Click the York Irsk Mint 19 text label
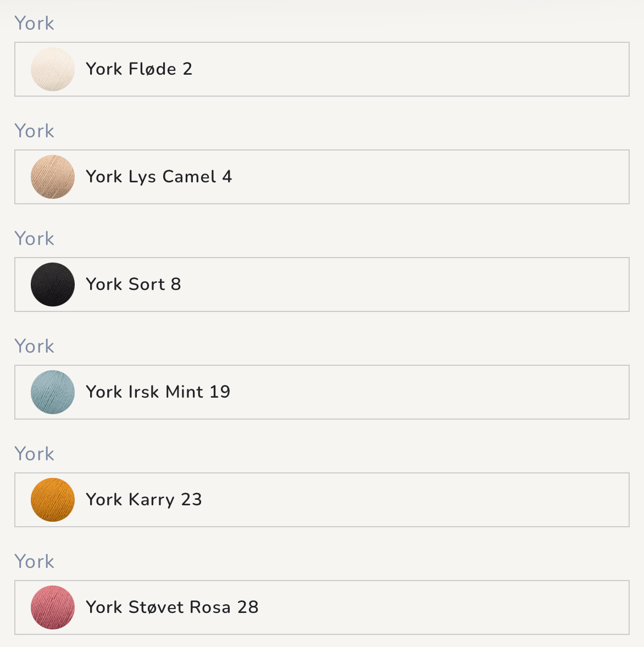644x647 pixels. [x=158, y=392]
